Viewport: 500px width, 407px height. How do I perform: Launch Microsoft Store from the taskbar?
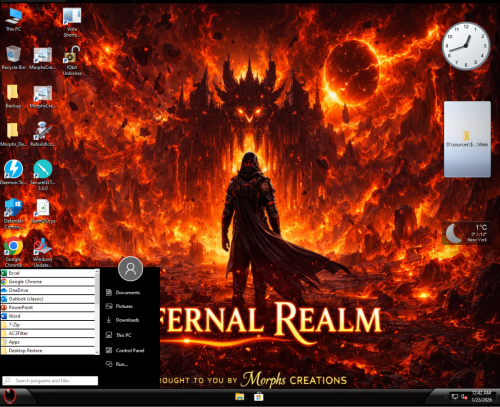pos(258,397)
